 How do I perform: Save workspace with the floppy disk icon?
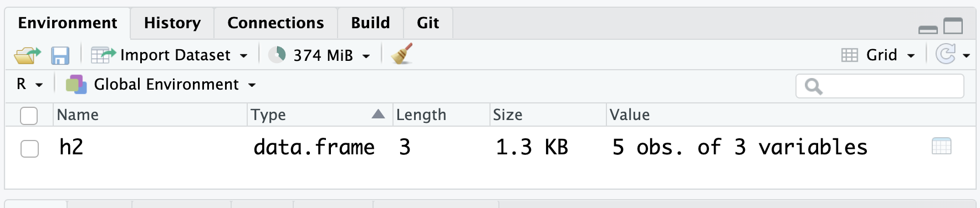60,55
